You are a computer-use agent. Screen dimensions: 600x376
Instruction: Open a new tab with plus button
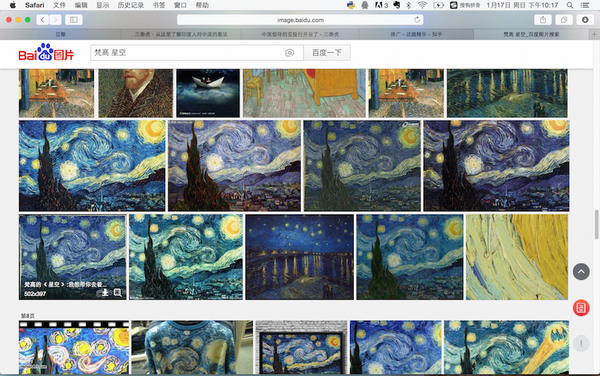594,34
